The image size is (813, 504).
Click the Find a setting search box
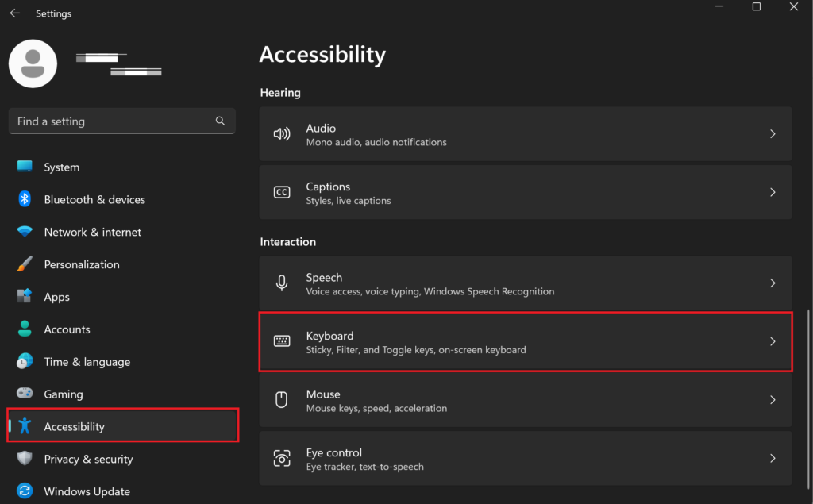(x=121, y=121)
